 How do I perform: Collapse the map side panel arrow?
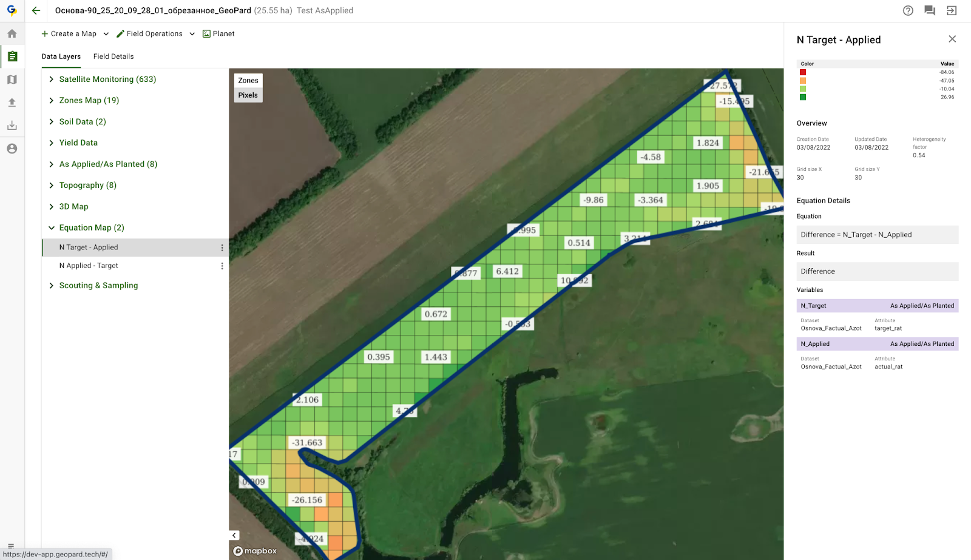click(234, 535)
